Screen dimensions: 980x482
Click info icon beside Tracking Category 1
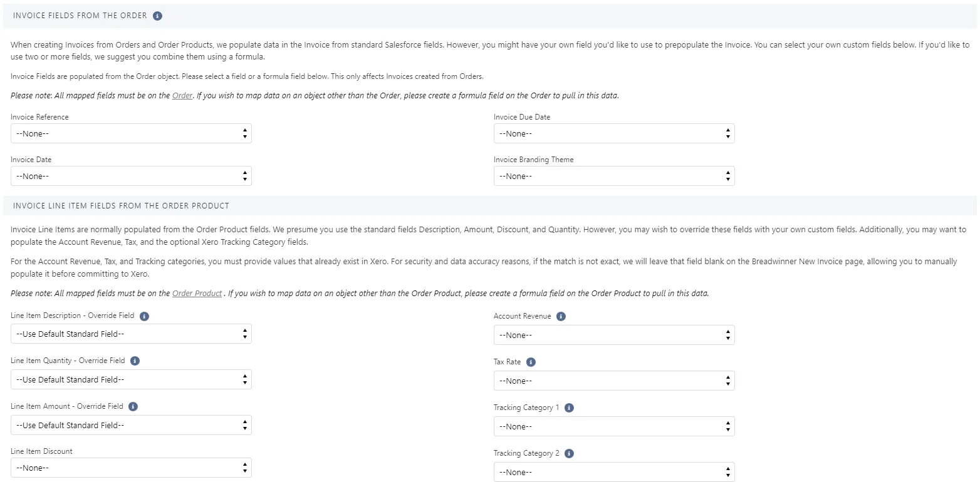[569, 408]
